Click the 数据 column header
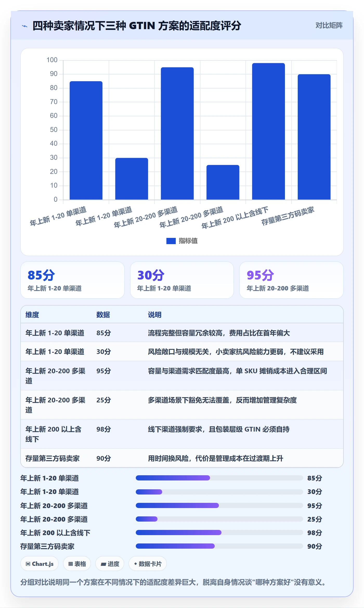364x608 pixels. tap(103, 315)
